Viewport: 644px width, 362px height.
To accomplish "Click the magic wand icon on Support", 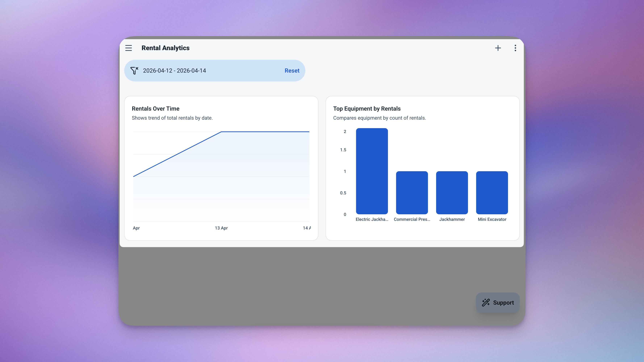I will click(486, 302).
